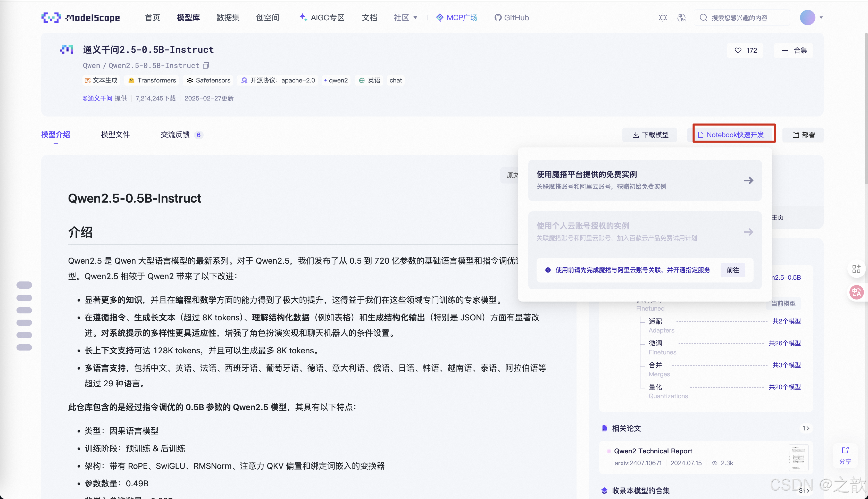Screen dimensions: 868x499
Task: Open 共3个模型 Merges link
Action: coord(787,365)
